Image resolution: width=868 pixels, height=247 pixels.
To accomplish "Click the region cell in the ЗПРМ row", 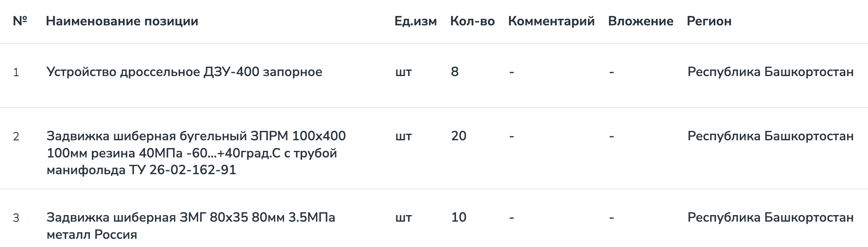I will point(770,136).
